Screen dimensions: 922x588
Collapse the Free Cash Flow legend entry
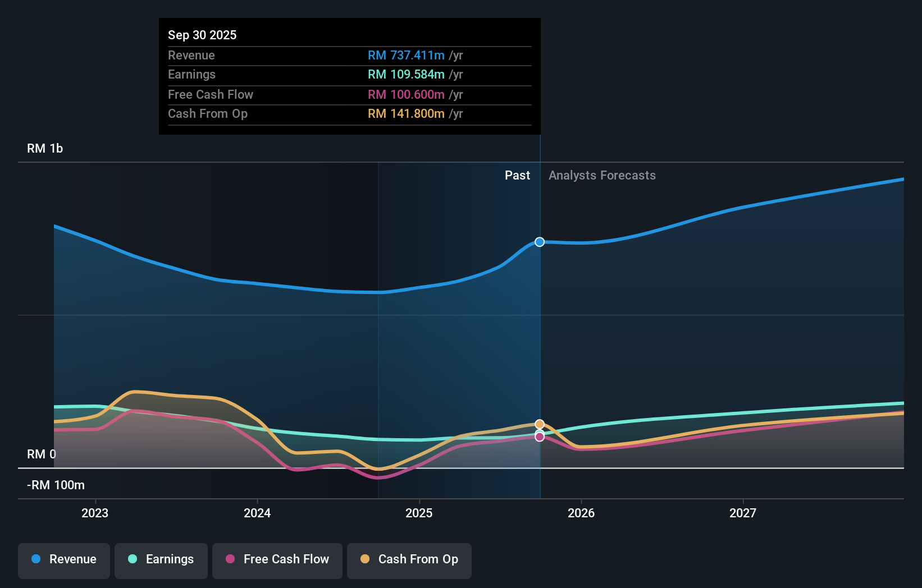click(x=277, y=561)
